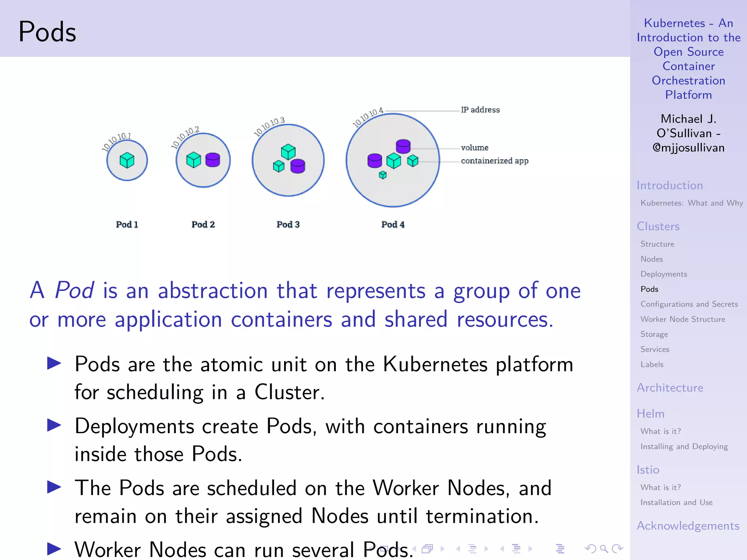Screen dimensions: 747x560
Task: Go to previous section using left arrow
Action: (x=502, y=549)
